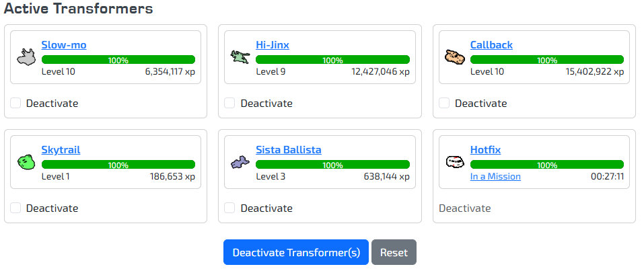Open the Hi-Jinx profile link
Image resolution: width=644 pixels, height=275 pixels.
coord(273,45)
